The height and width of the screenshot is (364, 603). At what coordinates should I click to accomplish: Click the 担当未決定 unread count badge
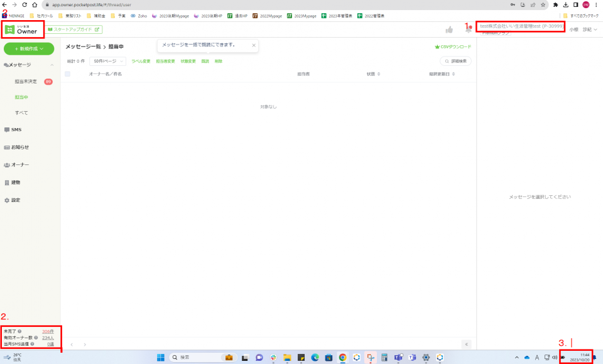coord(48,82)
